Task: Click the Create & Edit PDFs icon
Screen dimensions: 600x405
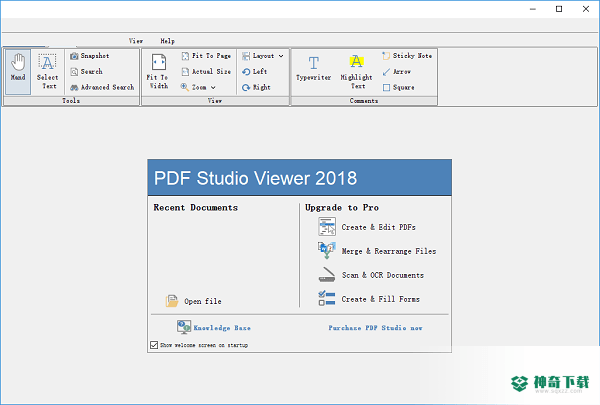Action: tap(327, 227)
